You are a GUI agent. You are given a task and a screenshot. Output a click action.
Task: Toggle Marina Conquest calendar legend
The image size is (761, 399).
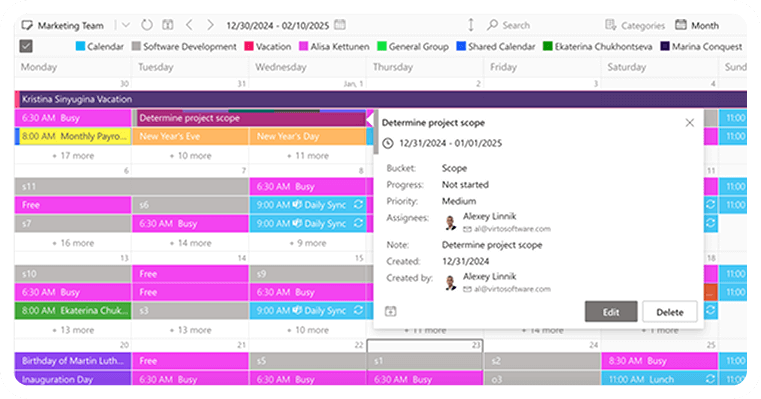701,47
